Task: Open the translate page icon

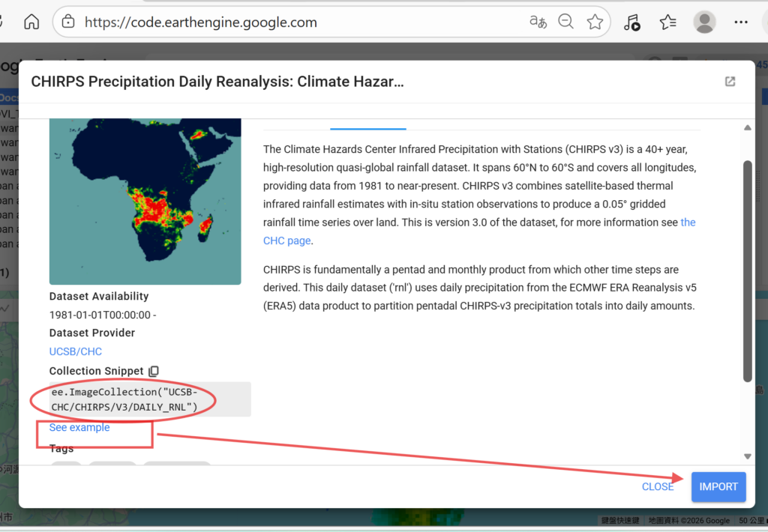Action: (538, 22)
